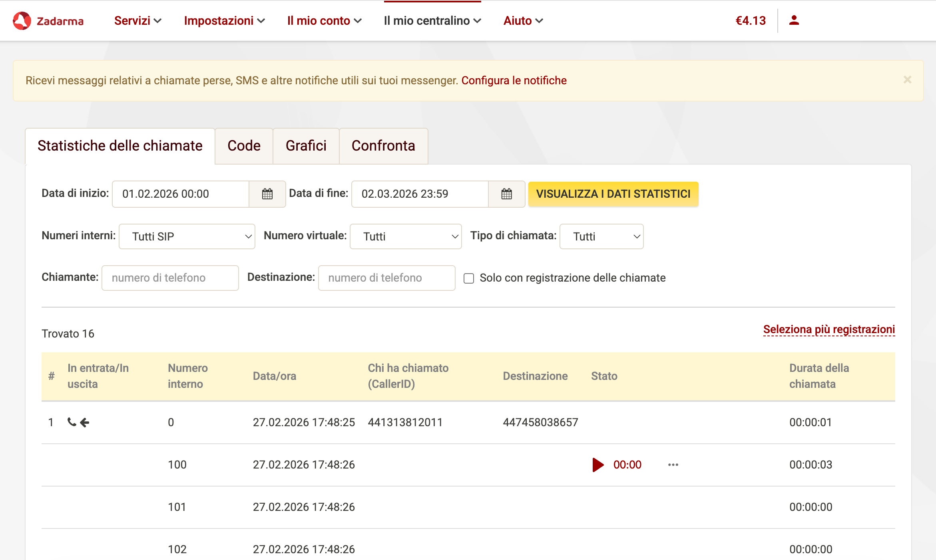
Task: Expand the Numeri interni dropdown
Action: click(187, 236)
